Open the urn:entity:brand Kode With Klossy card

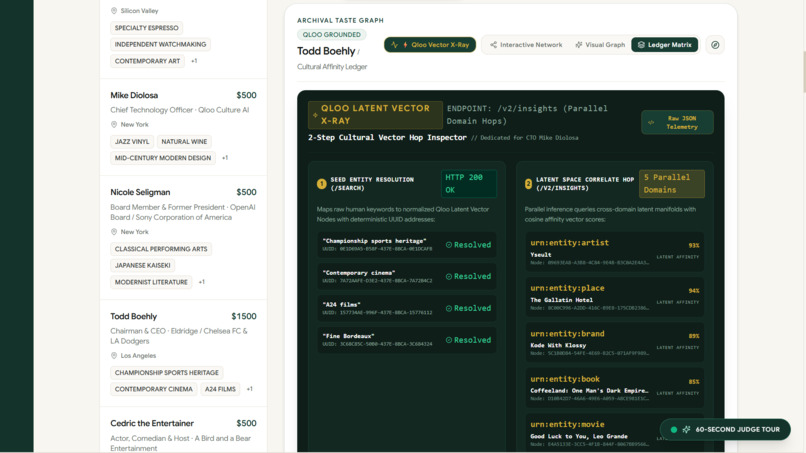point(615,342)
